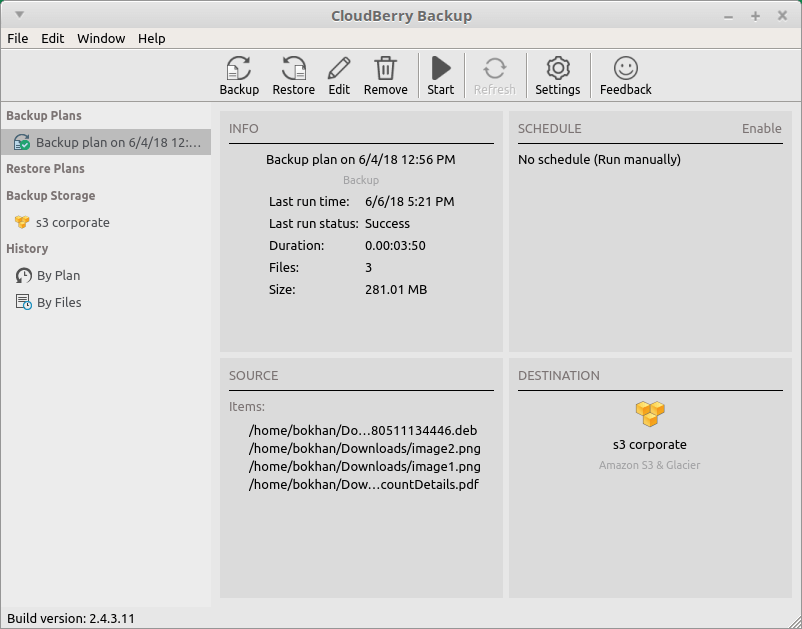This screenshot has width=802, height=629.
Task: Click the Remove trash icon
Action: pos(385,69)
